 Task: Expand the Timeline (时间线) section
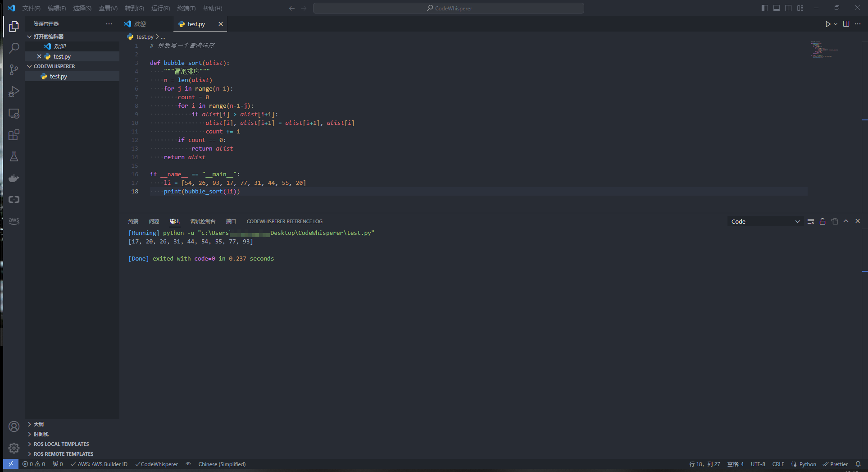72,434
